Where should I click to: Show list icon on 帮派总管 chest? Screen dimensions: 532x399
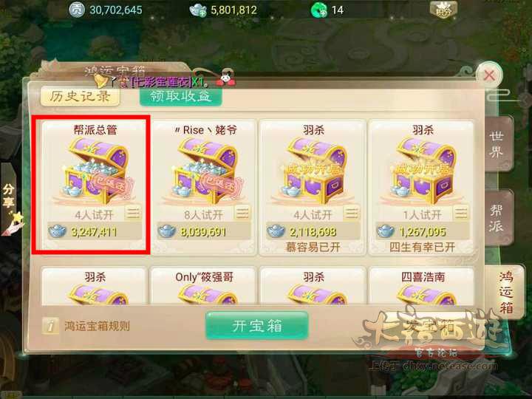pyautogui.click(x=133, y=213)
